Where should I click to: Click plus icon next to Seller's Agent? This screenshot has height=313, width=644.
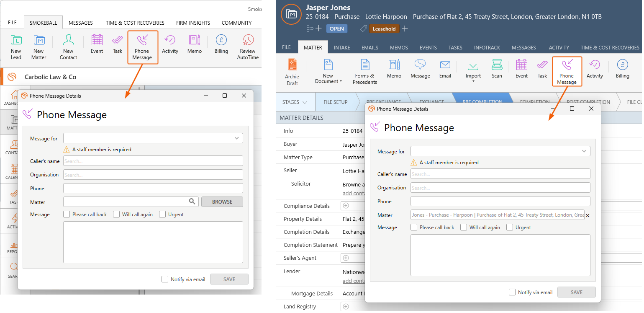pyautogui.click(x=346, y=258)
